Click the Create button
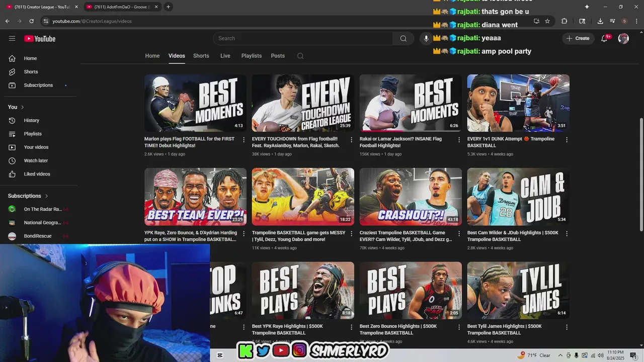 (x=578, y=38)
